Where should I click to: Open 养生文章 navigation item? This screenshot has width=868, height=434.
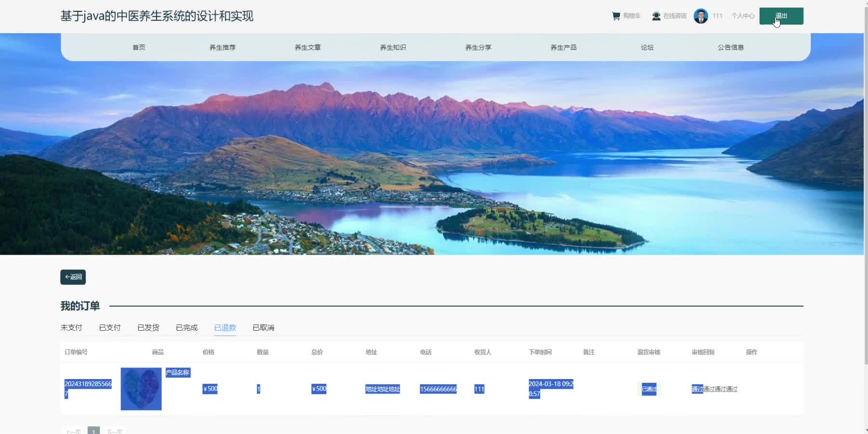coord(308,47)
